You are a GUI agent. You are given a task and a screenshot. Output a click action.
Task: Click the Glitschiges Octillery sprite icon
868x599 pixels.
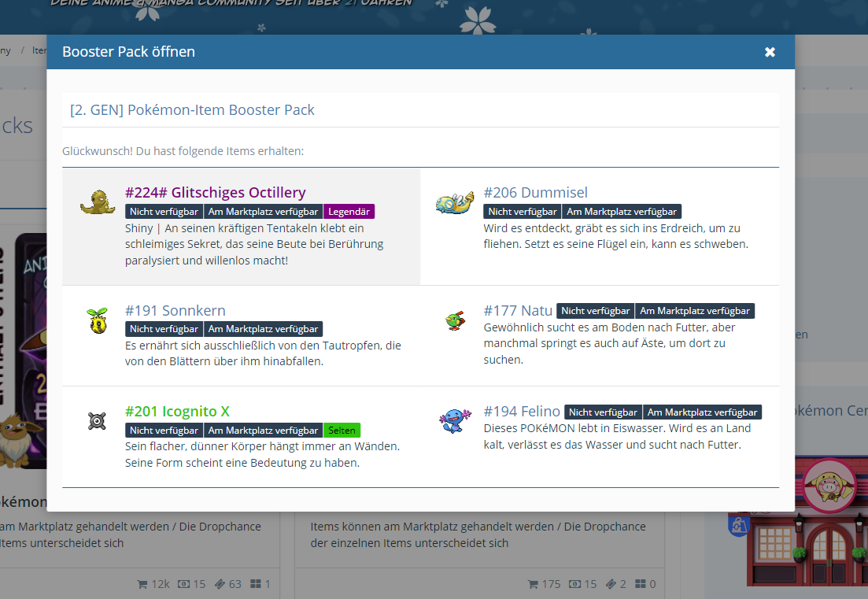pos(98,202)
